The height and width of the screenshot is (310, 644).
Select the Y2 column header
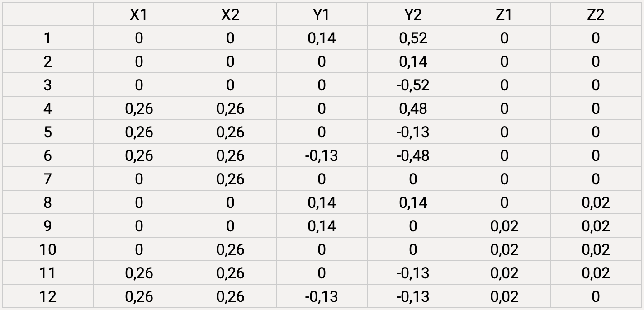coord(413,15)
